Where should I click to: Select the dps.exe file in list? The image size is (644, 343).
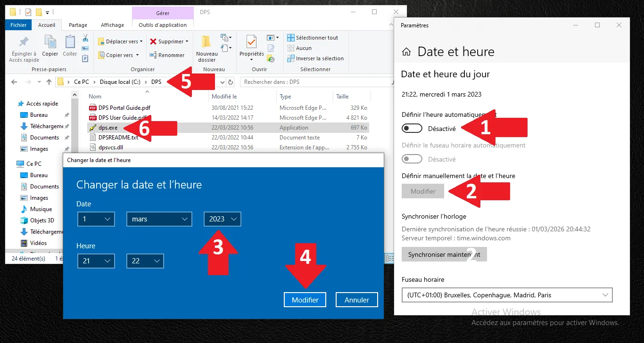[108, 128]
